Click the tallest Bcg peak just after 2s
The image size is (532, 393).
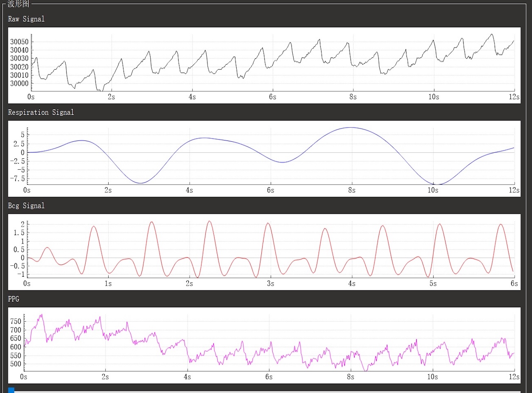pyautogui.click(x=209, y=221)
